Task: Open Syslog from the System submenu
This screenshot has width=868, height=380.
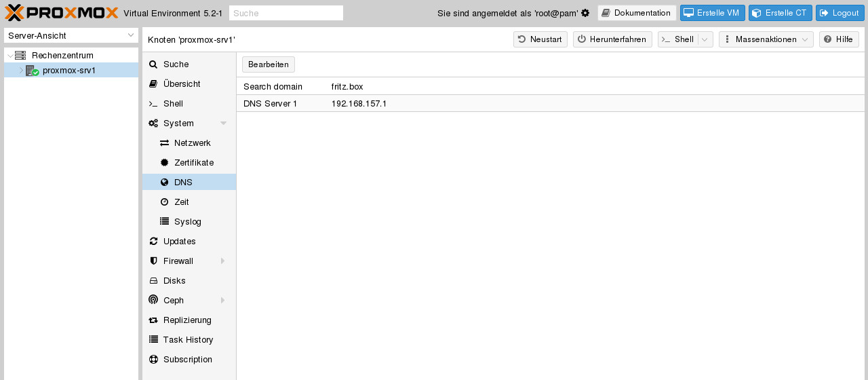Action: point(187,222)
